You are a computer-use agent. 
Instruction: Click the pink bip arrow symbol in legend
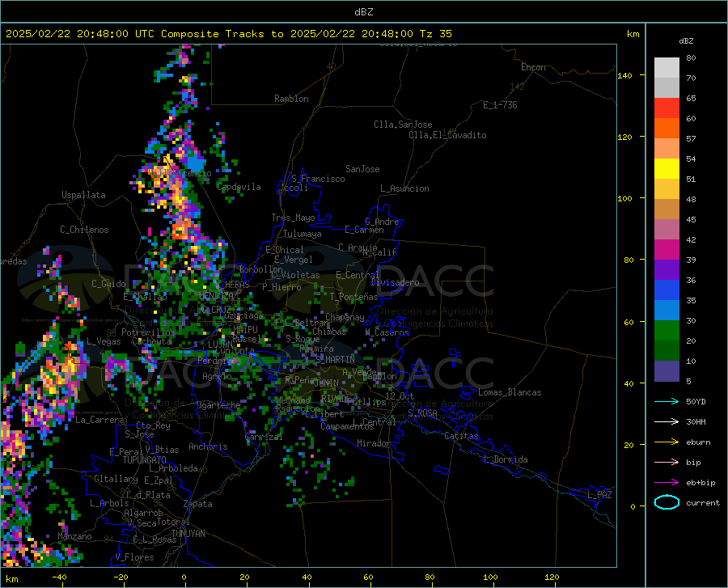(x=667, y=463)
